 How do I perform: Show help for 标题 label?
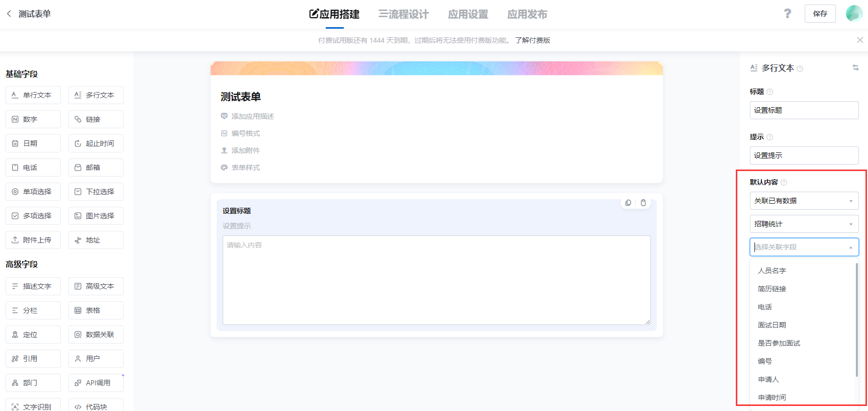pyautogui.click(x=770, y=92)
